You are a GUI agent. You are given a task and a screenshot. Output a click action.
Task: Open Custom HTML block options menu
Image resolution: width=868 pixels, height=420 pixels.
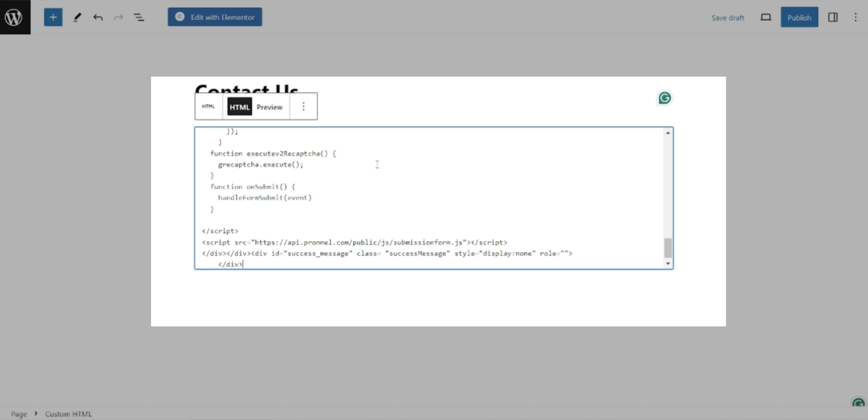click(303, 106)
